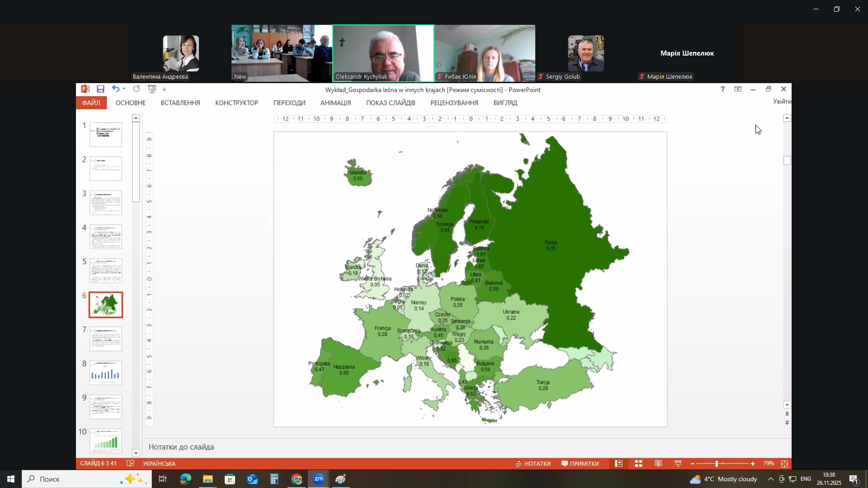
Task: Open Undo history dropdown arrow
Action: (124, 89)
